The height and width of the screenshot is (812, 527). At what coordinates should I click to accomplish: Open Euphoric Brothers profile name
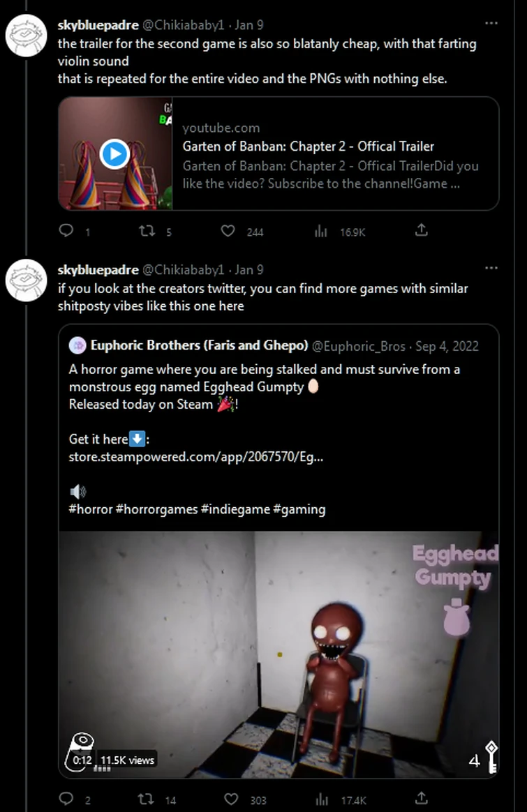[199, 346]
